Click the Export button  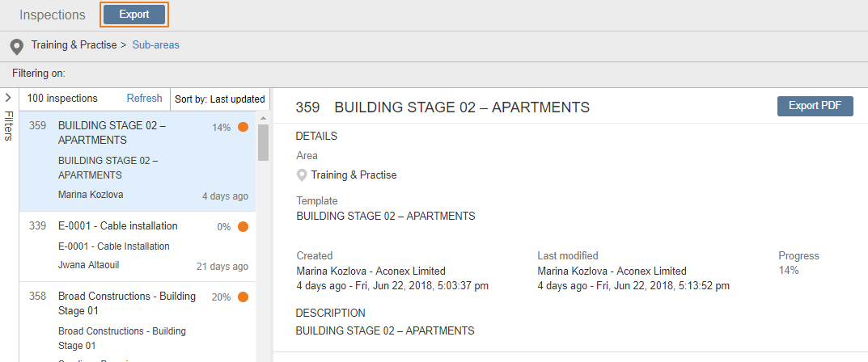pos(134,15)
